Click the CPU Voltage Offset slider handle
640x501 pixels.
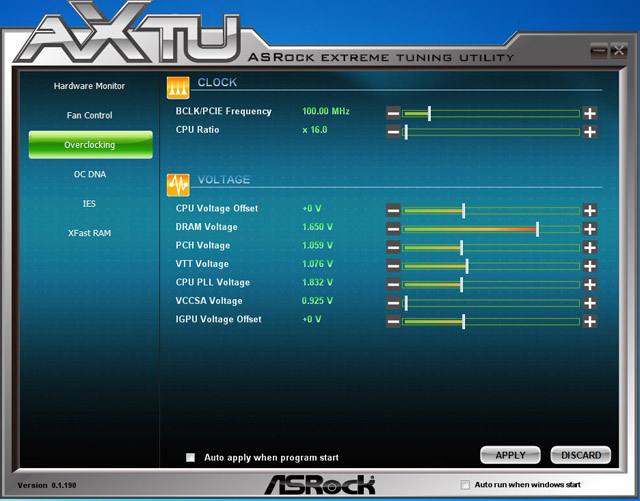[464, 211]
